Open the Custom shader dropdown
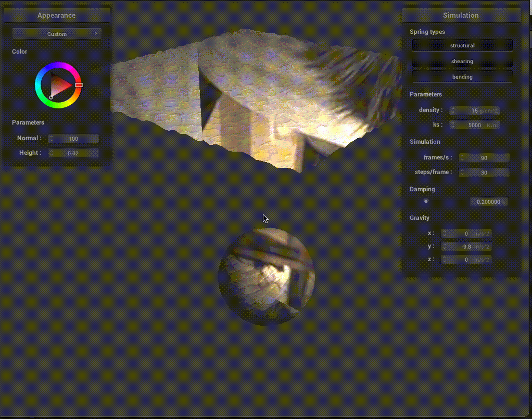Screen dimensions: 532x419 click(x=57, y=34)
